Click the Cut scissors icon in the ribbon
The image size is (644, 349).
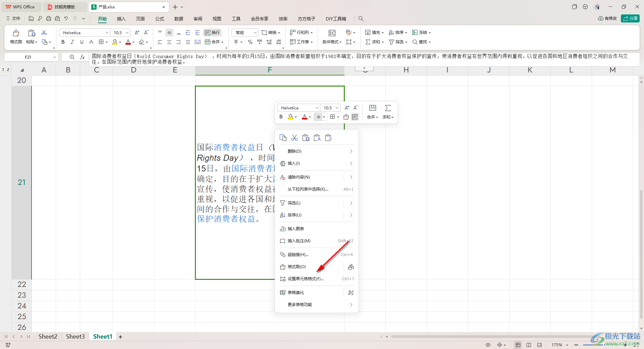coord(44,33)
